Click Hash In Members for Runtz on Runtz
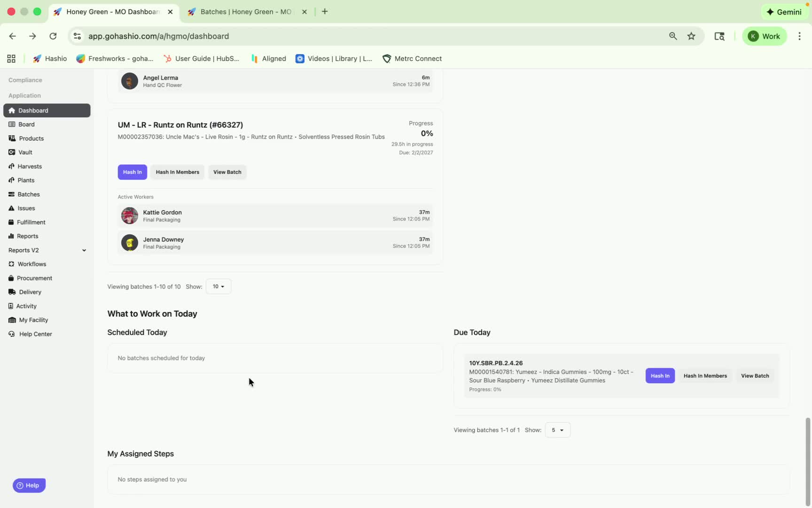This screenshot has width=812, height=508. [x=178, y=172]
